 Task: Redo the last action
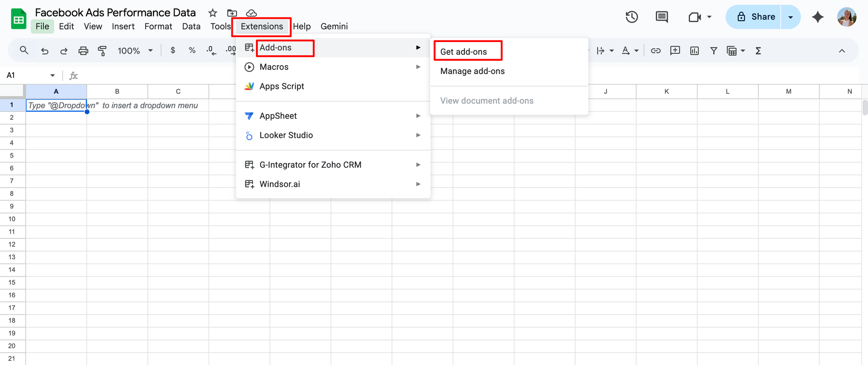click(x=64, y=51)
